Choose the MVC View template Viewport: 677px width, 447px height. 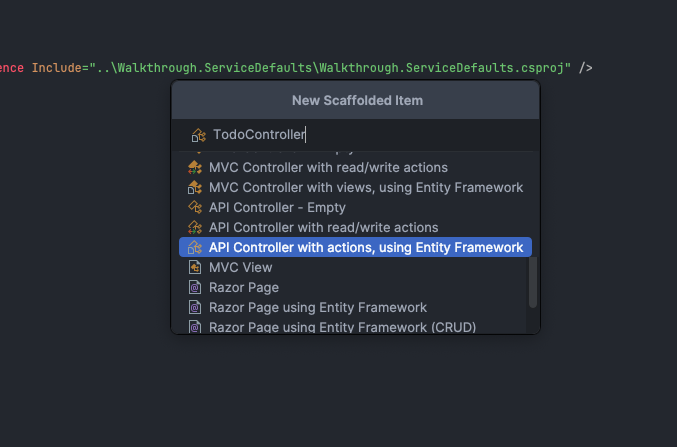(240, 267)
